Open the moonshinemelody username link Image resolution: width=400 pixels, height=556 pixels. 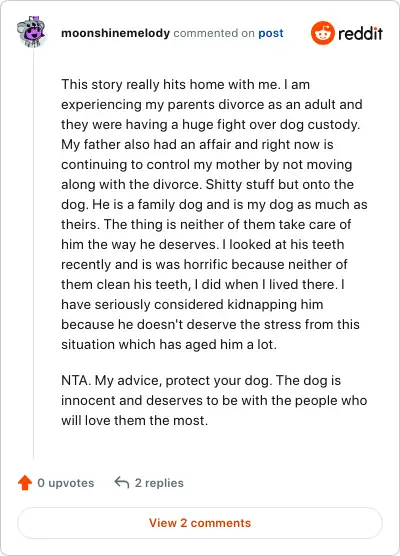(115, 33)
